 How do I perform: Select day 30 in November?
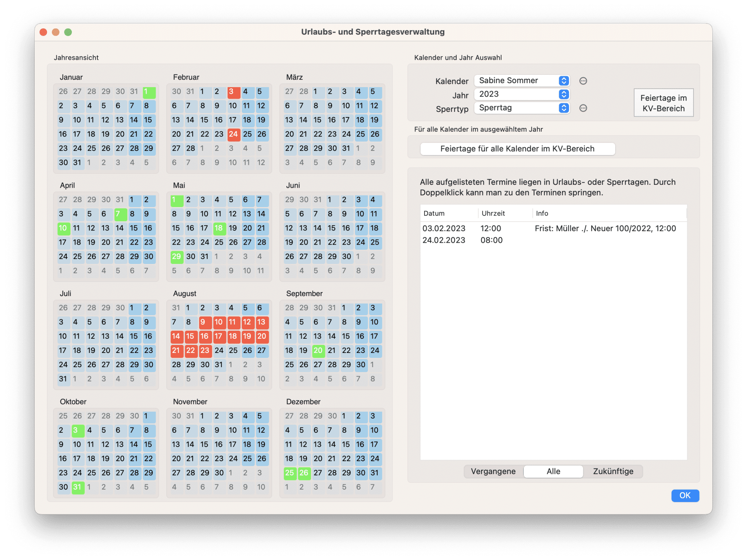pos(219,473)
